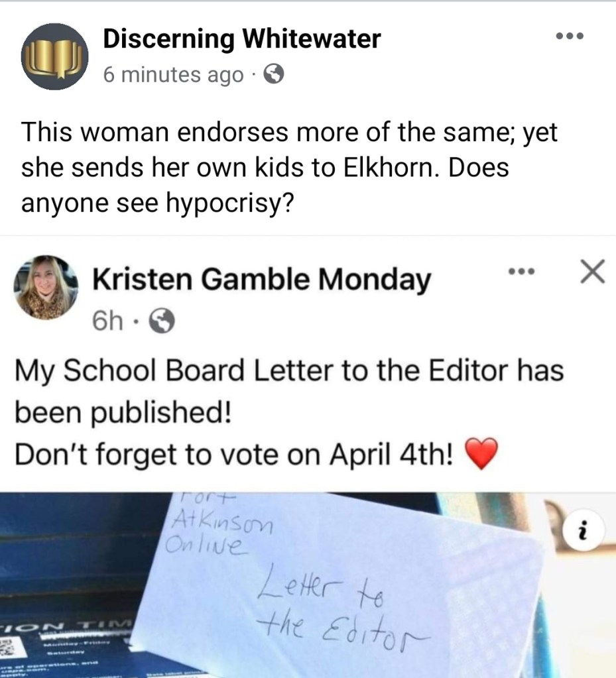Tap the QR code on the blue mailbox
This screenshot has width=616, height=678.
tap(7, 651)
